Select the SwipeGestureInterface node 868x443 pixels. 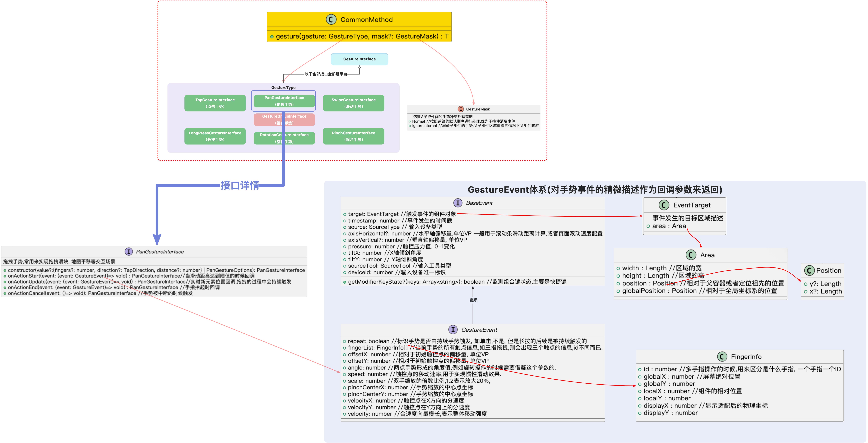353,103
